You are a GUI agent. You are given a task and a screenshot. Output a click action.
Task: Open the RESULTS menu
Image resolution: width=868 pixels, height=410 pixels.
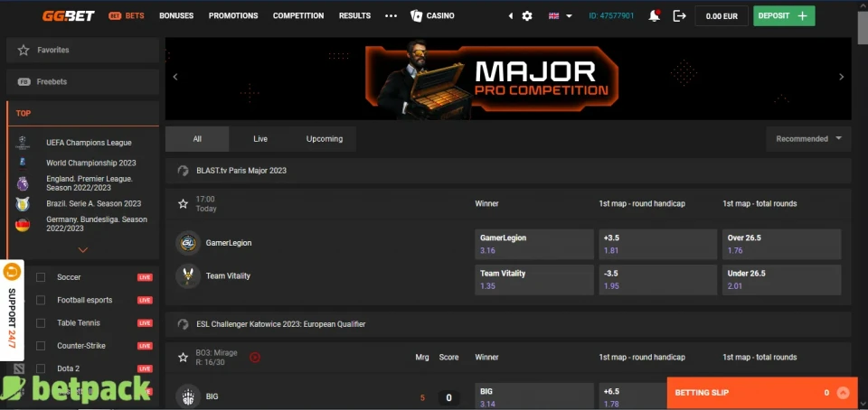(354, 16)
